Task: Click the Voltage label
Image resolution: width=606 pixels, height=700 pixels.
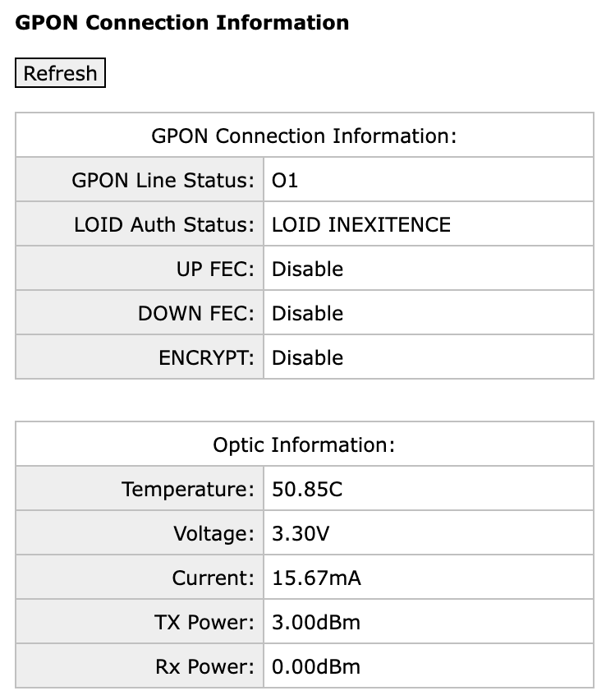Action: (213, 533)
